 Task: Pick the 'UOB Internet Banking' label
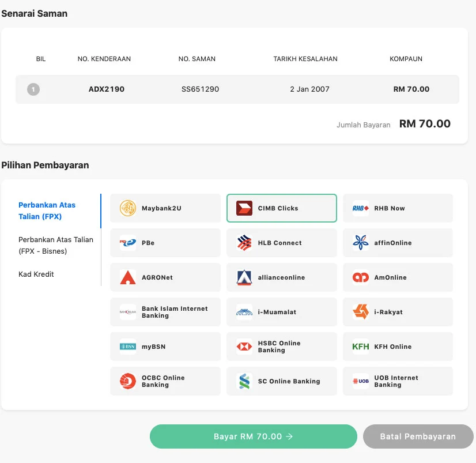tap(396, 381)
